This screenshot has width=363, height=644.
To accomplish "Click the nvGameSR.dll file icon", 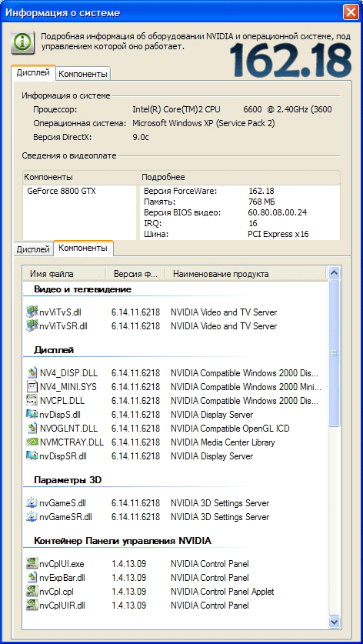I will [x=32, y=517].
